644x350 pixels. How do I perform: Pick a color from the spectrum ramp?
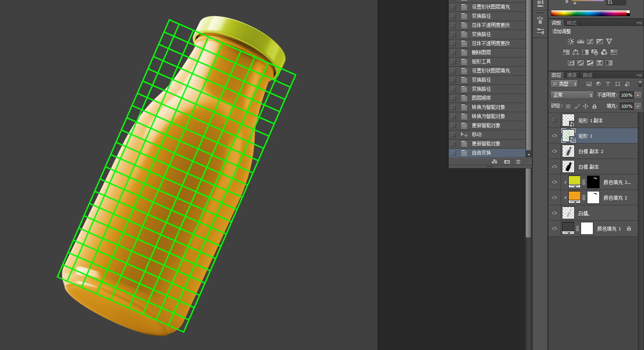click(x=589, y=13)
